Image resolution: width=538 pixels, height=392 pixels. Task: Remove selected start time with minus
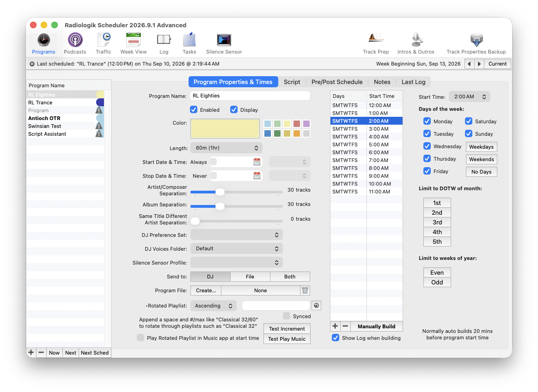345,326
